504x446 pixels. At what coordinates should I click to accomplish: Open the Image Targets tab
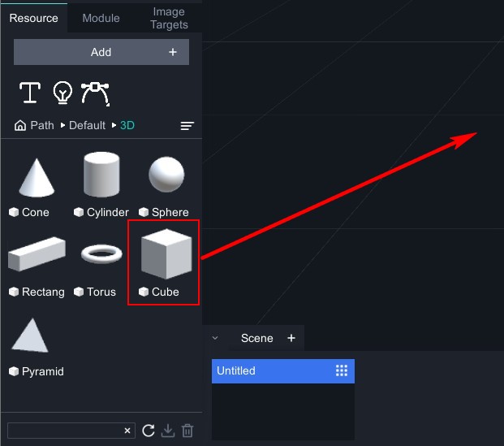click(169, 18)
